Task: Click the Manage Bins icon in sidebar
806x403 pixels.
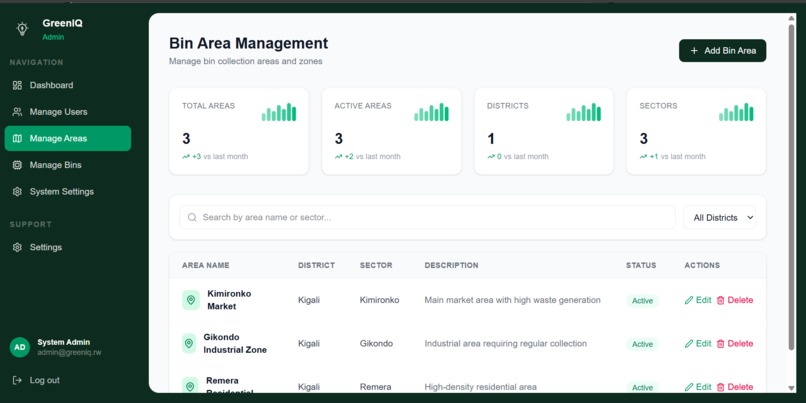Action: coord(17,165)
